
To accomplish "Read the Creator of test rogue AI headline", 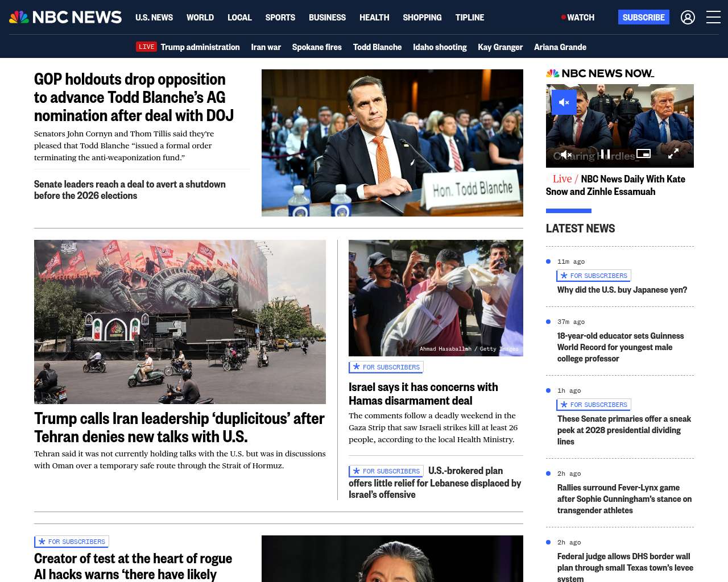I will pyautogui.click(x=133, y=566).
